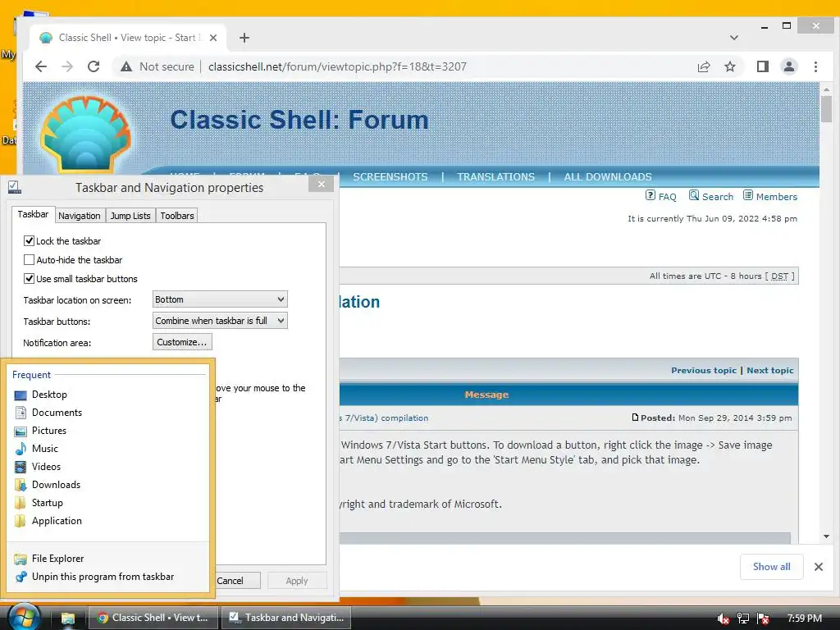Open Chrome three-dot menu
840x630 pixels.
(x=815, y=66)
